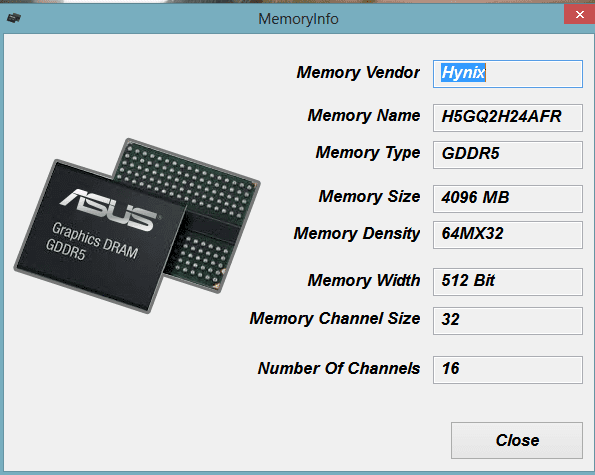This screenshot has height=475, width=595.
Task: Click the "Memory Width" label
Action: [x=364, y=281]
